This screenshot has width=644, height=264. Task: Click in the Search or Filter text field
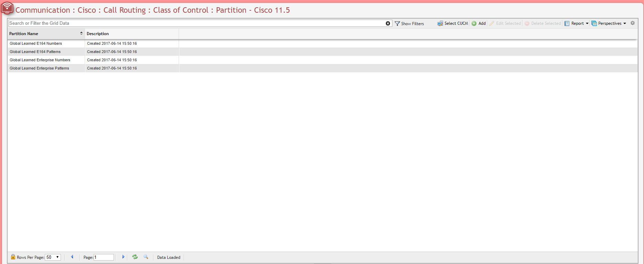click(196, 23)
